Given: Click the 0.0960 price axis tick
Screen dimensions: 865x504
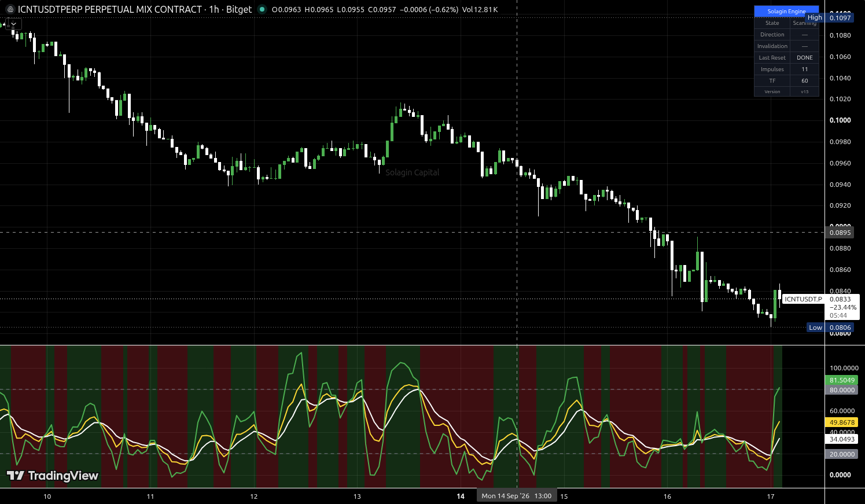Looking at the screenshot, I should (840, 163).
